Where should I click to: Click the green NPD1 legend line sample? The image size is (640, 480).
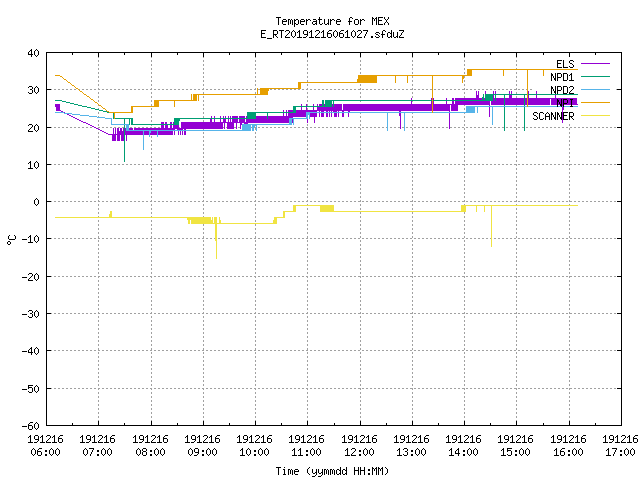pos(595,76)
